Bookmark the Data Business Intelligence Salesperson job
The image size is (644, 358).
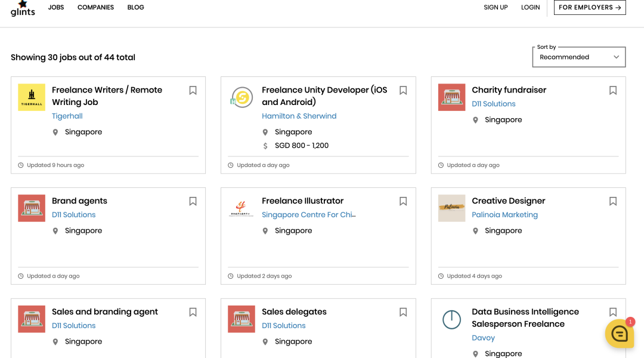pos(613,313)
